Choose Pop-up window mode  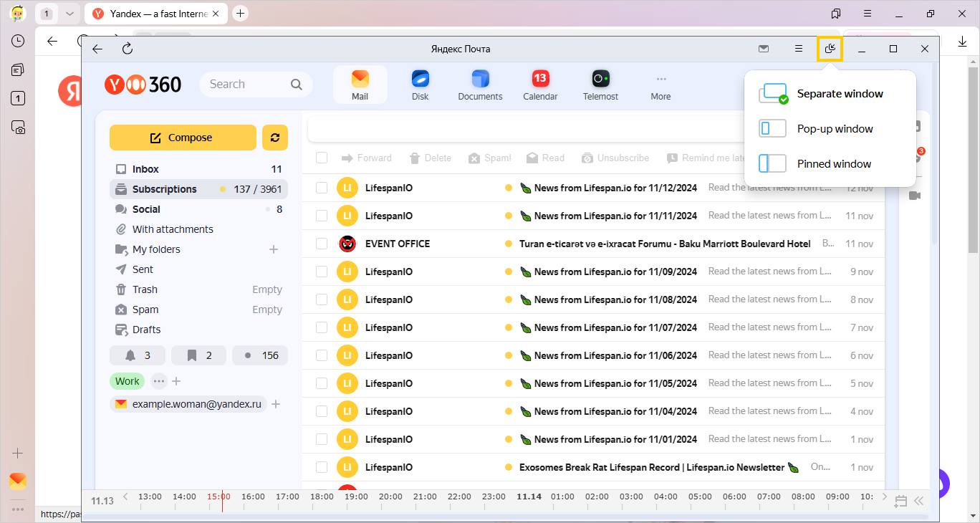click(x=835, y=129)
